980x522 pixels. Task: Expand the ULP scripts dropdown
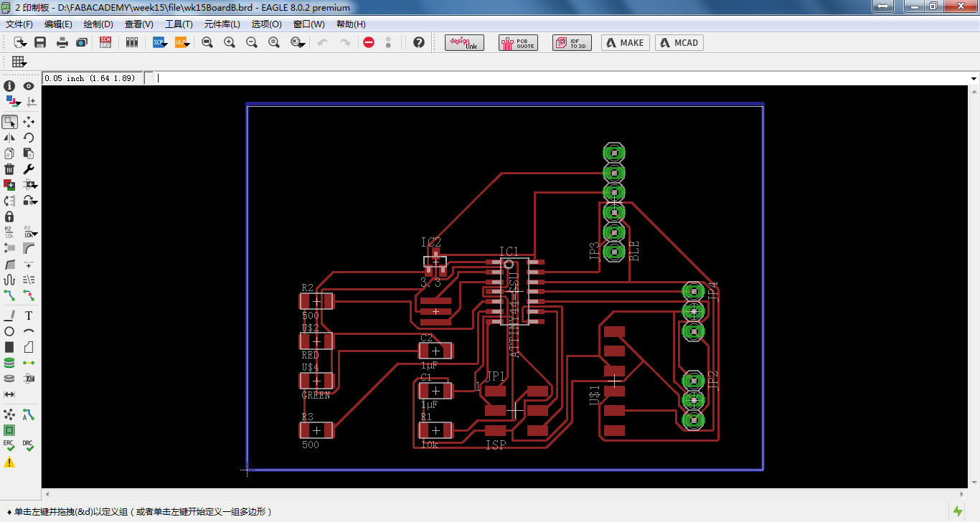(183, 43)
